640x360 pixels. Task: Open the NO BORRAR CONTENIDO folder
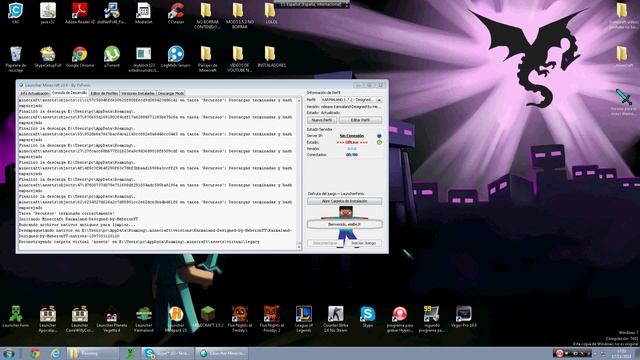(207, 16)
